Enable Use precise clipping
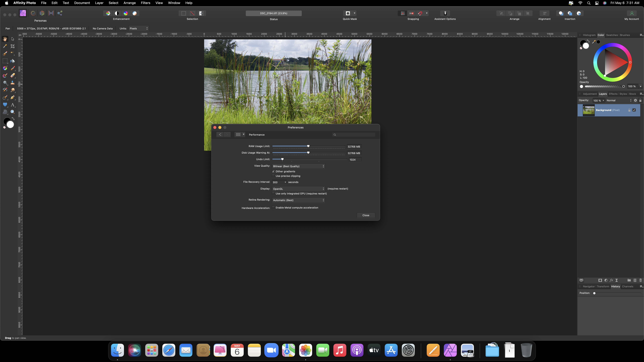The image size is (644, 362). (x=273, y=176)
